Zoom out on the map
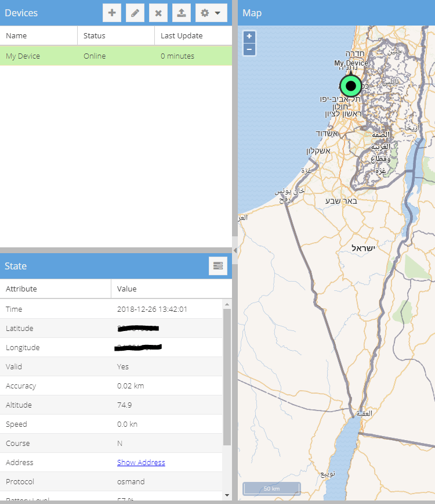Screen dimensions: 435x504 249,49
